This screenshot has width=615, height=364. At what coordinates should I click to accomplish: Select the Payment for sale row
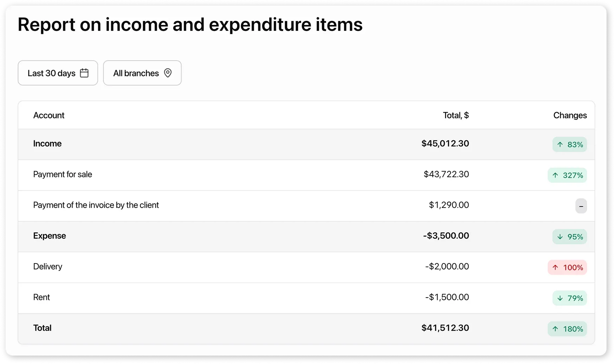(x=63, y=174)
